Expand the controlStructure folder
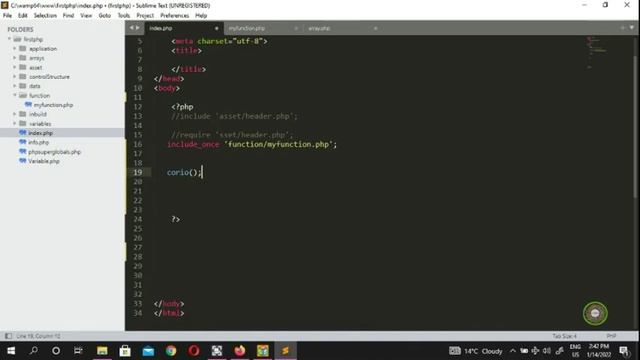This screenshot has height=360, width=640. point(15,77)
